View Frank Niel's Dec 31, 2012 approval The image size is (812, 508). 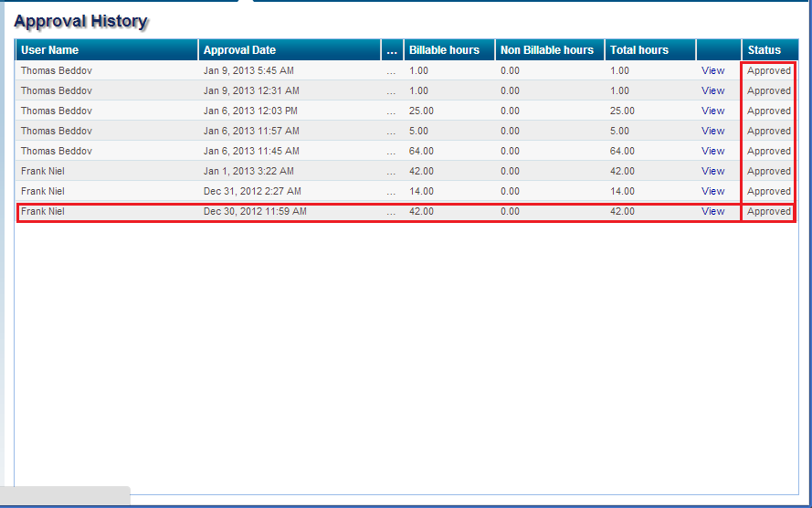[712, 191]
